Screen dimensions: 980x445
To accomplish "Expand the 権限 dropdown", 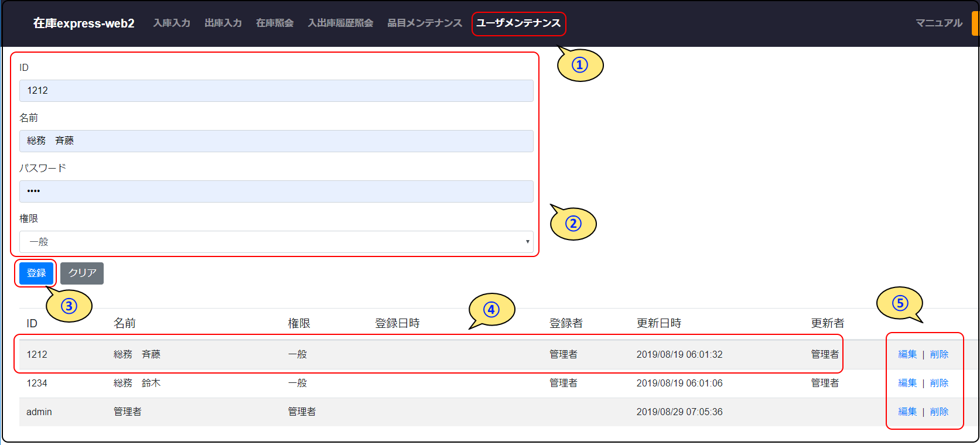I will (x=276, y=242).
